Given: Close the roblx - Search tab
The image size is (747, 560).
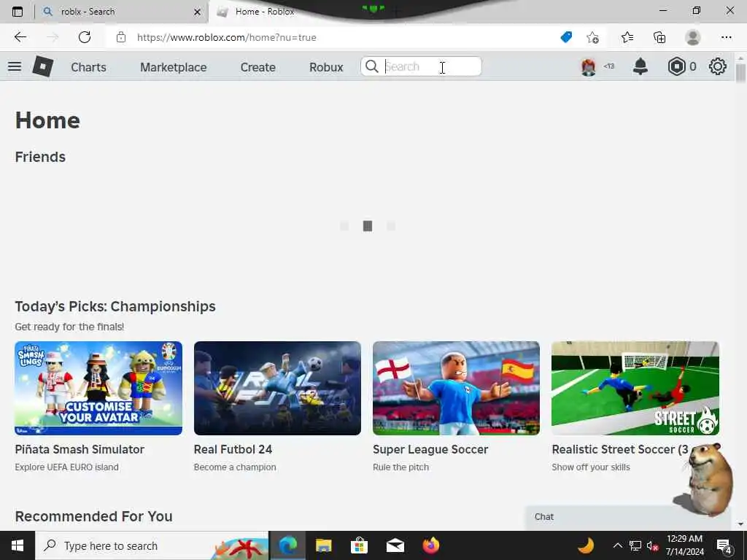Looking at the screenshot, I should coord(197,12).
